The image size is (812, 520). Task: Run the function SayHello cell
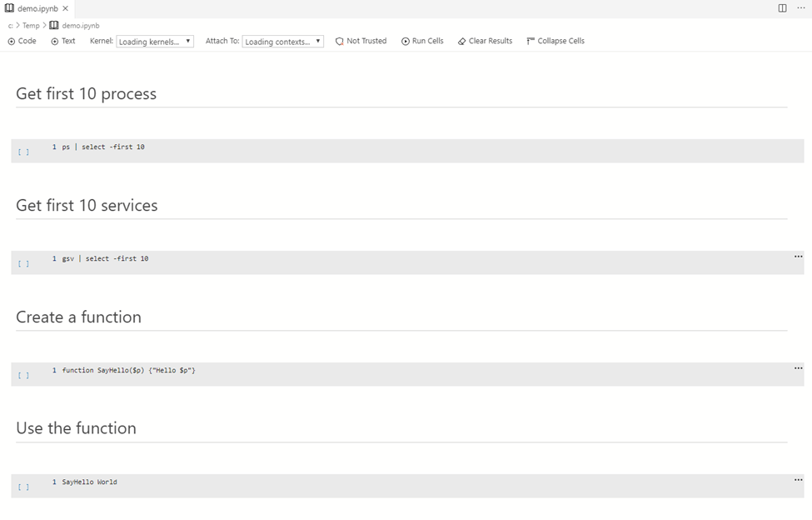[x=24, y=376]
